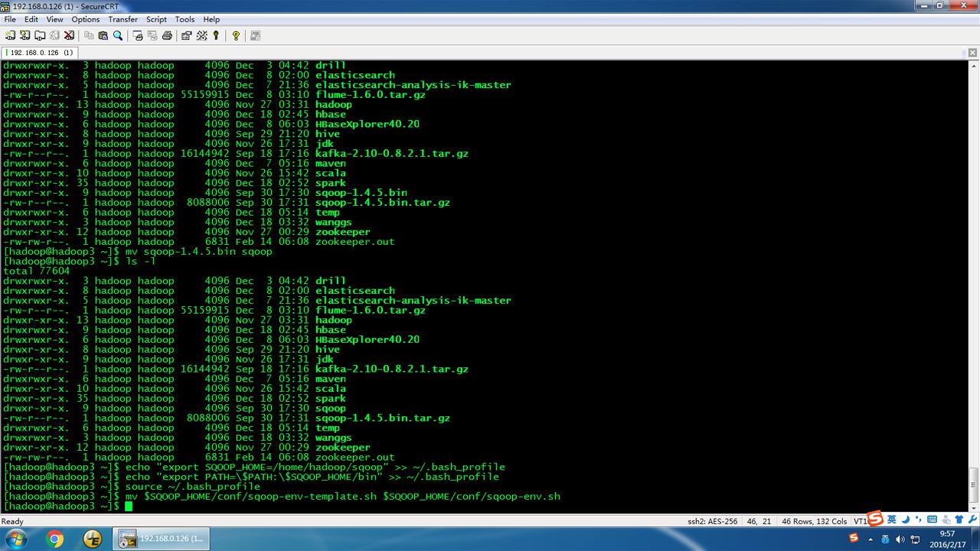Click 'ssh2: AES-256' status bar entry
The image size is (980, 551).
pyautogui.click(x=712, y=521)
